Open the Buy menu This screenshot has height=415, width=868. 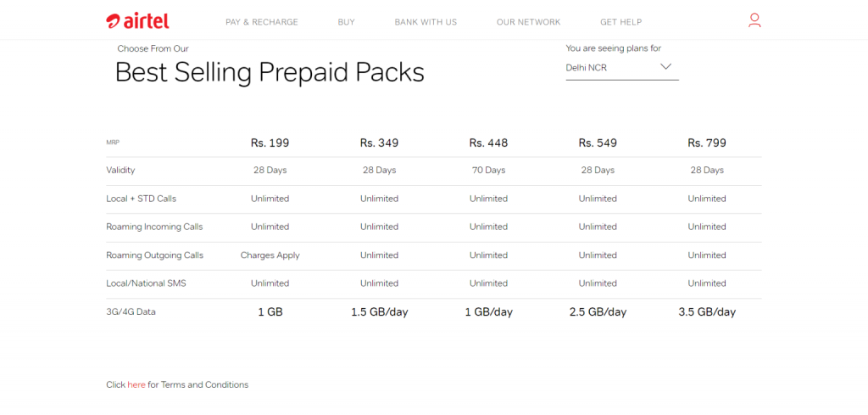pos(347,22)
